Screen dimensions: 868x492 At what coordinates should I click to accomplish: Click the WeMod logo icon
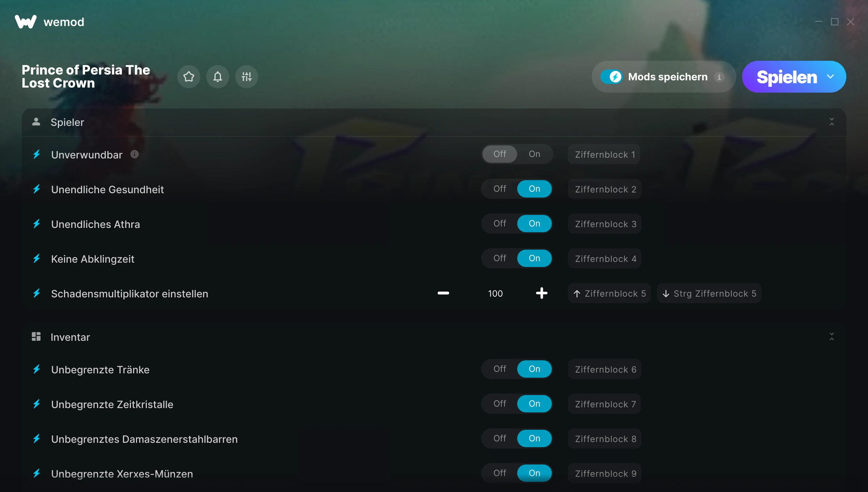tap(26, 22)
